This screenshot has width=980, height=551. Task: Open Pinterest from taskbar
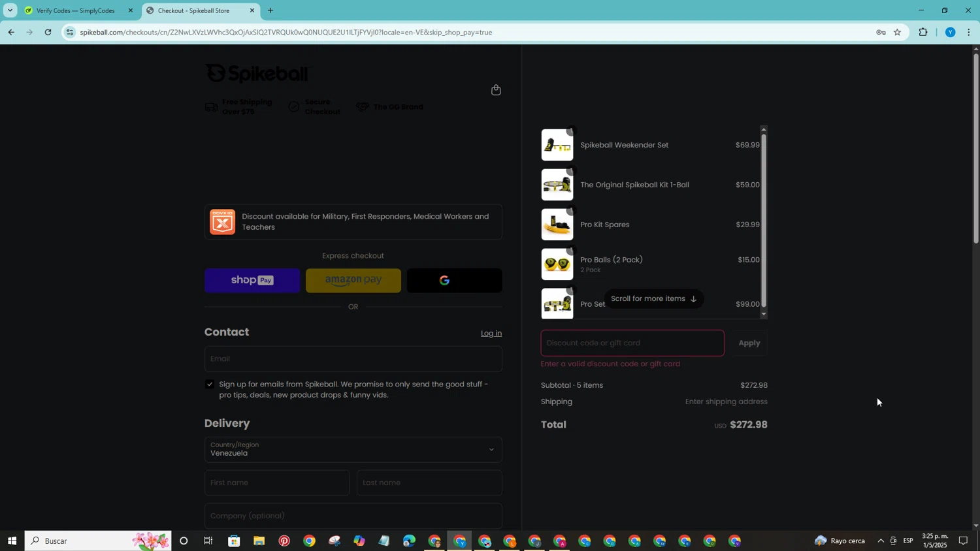click(x=284, y=541)
